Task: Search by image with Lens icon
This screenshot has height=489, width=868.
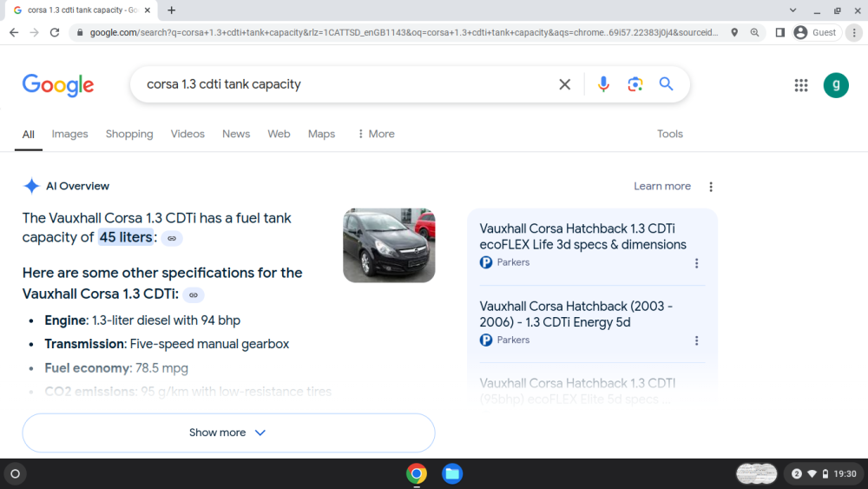Action: coord(635,84)
